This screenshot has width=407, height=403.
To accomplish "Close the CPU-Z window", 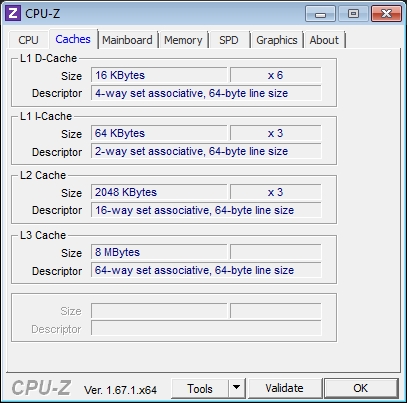I will [x=386, y=14].
